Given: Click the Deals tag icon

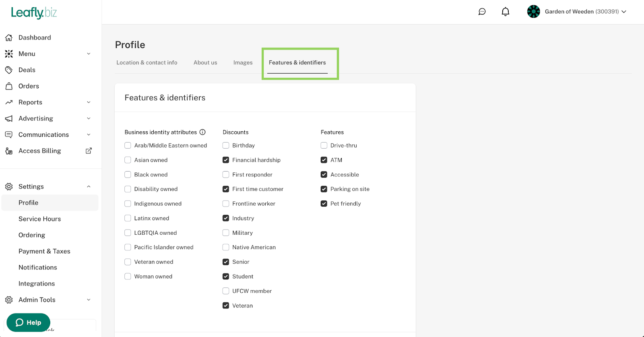Looking at the screenshot, I should tap(9, 70).
